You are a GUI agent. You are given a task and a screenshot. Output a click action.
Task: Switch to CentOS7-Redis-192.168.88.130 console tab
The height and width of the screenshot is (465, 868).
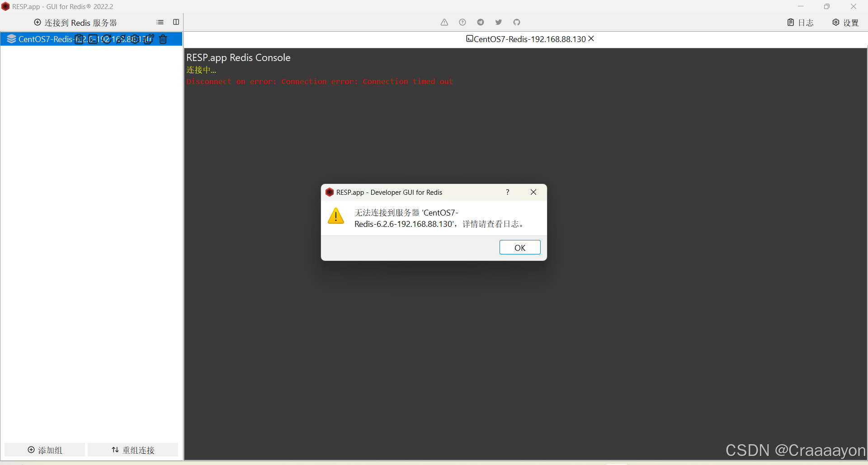pyautogui.click(x=526, y=39)
